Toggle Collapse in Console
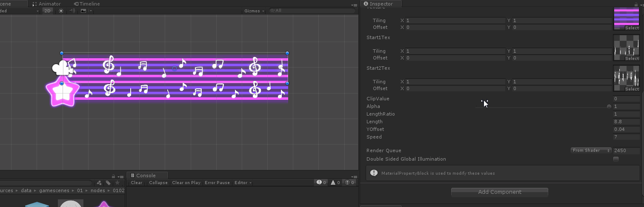 coord(158,183)
